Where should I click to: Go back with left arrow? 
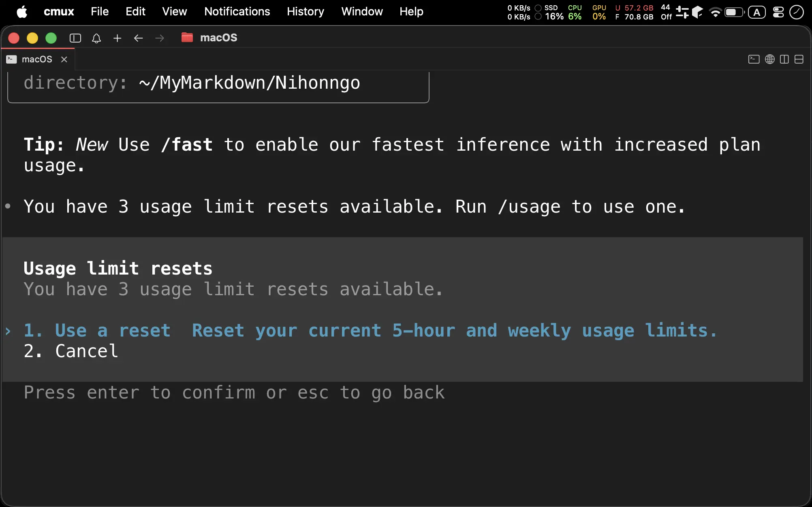(139, 38)
